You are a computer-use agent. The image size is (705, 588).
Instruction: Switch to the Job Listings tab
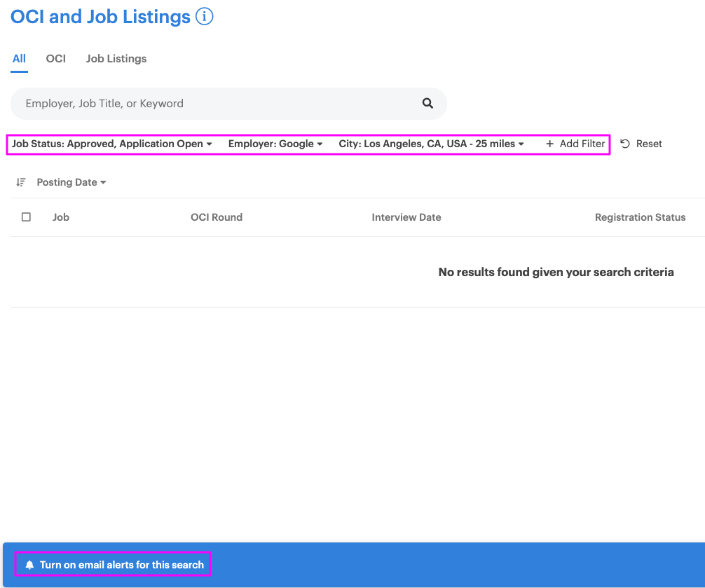click(x=116, y=59)
